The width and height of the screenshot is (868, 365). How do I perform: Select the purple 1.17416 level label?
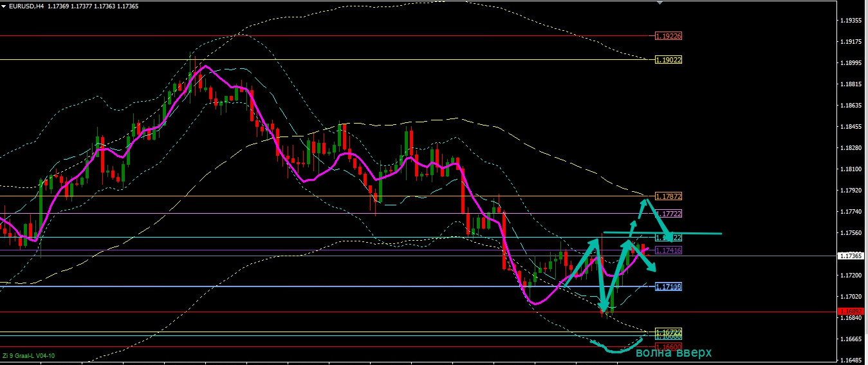point(668,250)
